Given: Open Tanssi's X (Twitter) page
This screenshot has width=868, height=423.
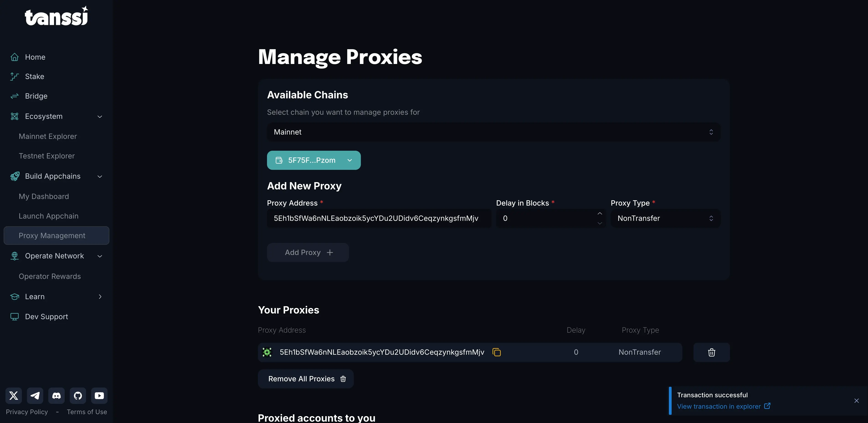Looking at the screenshot, I should click(x=14, y=395).
